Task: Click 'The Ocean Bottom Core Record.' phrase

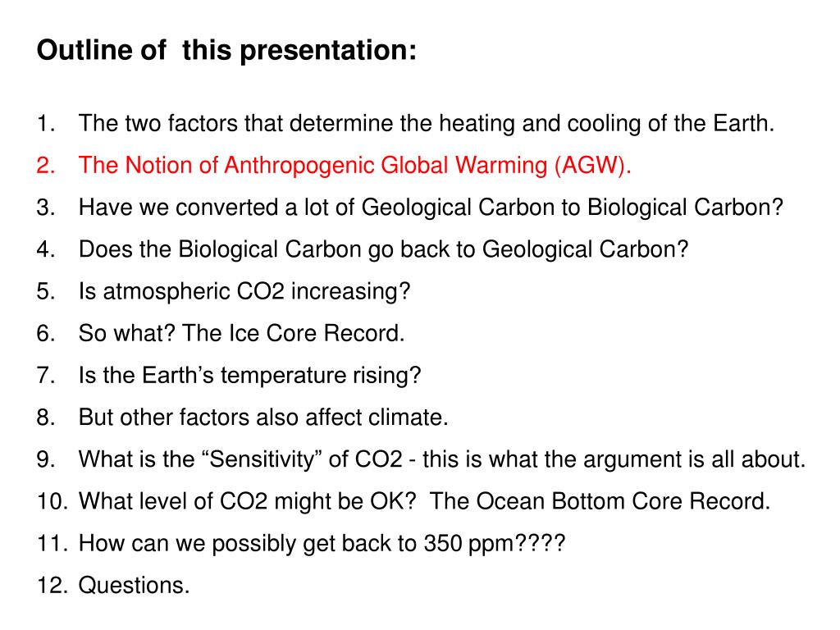Action: (x=600, y=501)
